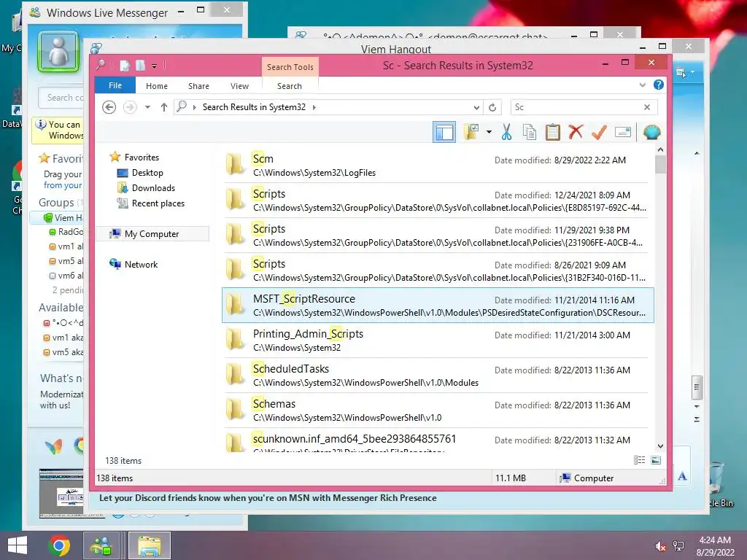
Task: Open the File menu tab
Action: click(x=115, y=85)
